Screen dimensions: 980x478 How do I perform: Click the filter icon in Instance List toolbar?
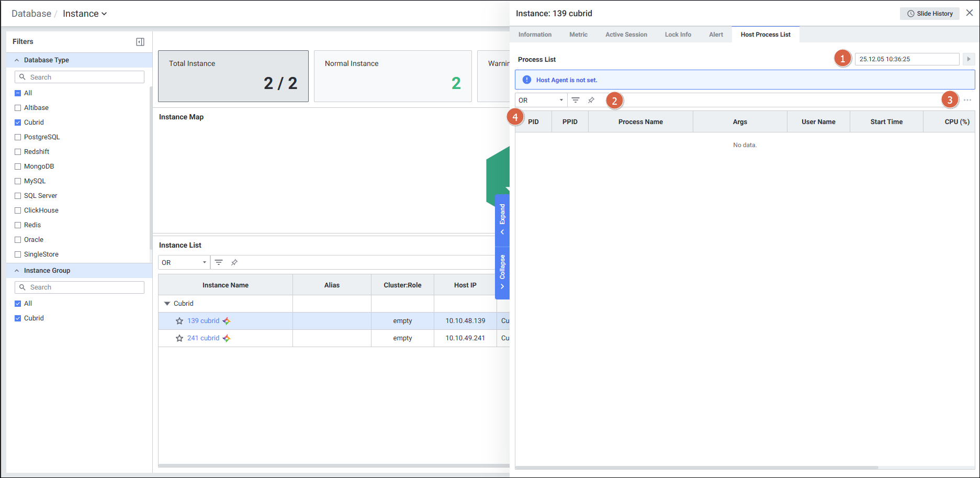click(x=219, y=262)
